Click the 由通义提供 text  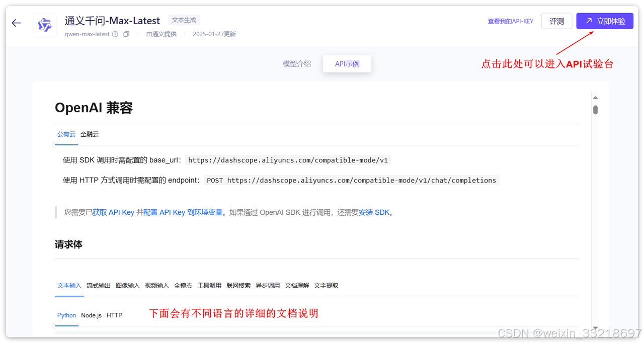coord(162,34)
